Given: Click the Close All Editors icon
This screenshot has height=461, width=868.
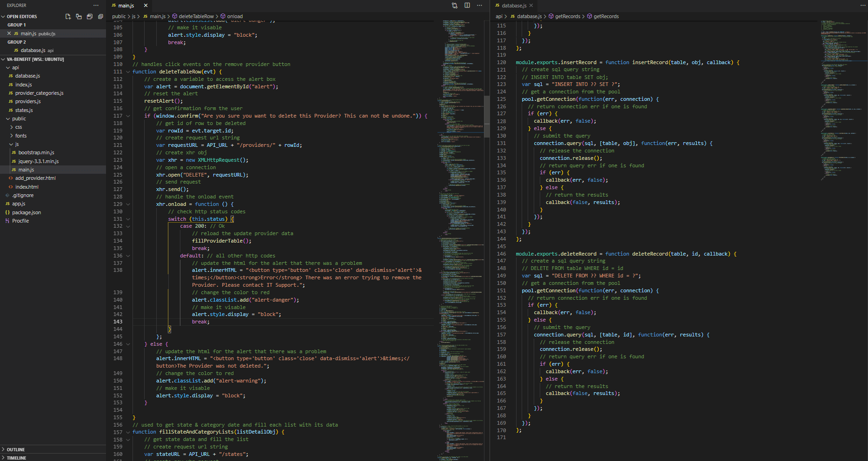Looking at the screenshot, I should 100,16.
